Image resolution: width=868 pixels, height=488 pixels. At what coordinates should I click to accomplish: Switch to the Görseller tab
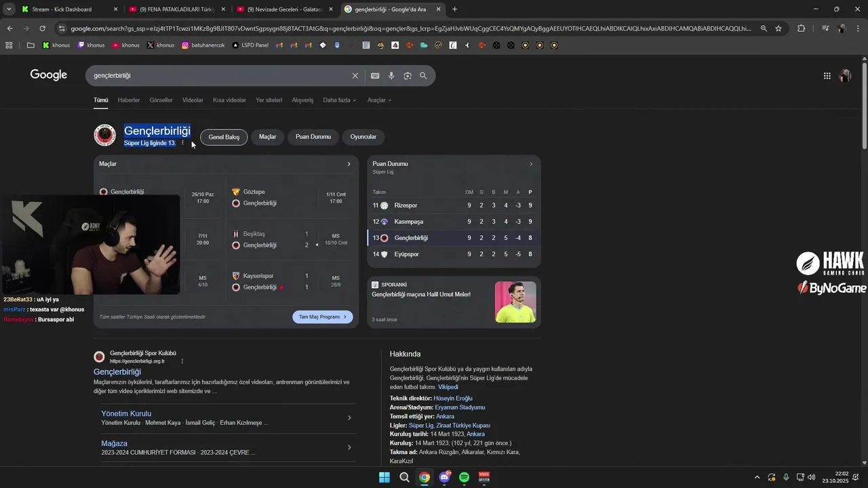(161, 100)
